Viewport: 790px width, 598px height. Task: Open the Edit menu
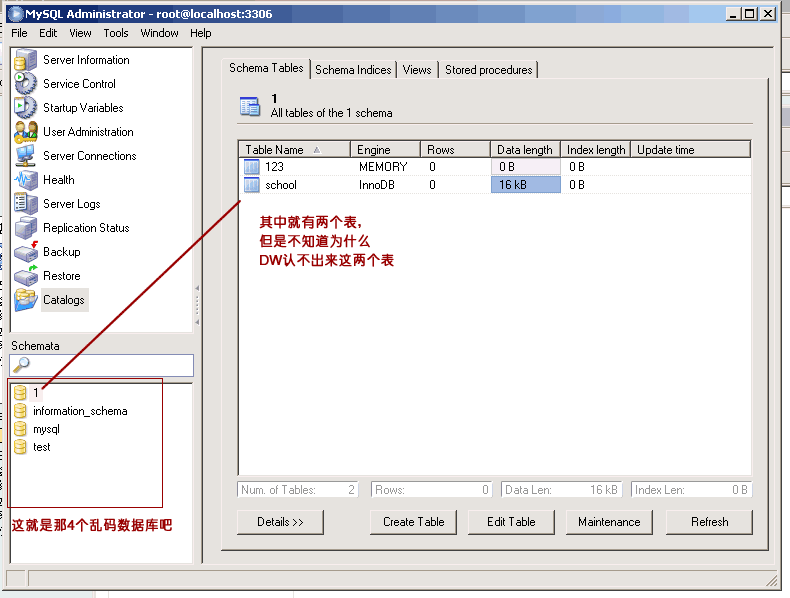click(x=48, y=33)
